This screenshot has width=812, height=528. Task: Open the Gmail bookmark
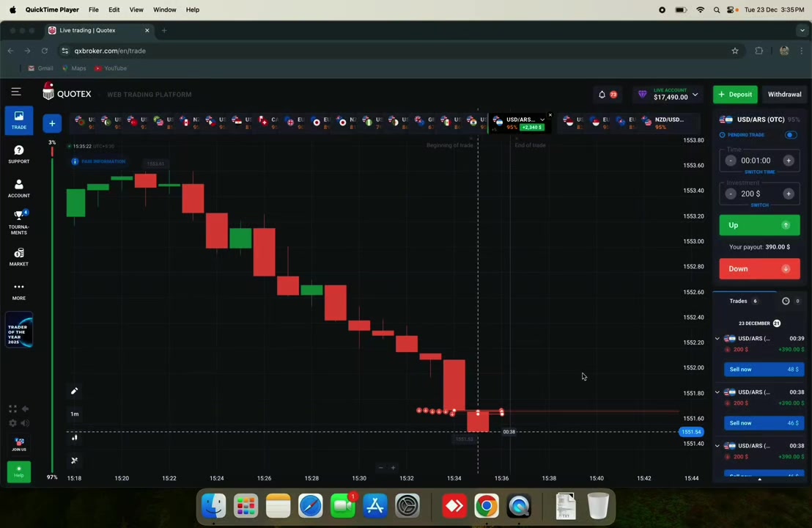tap(40, 68)
